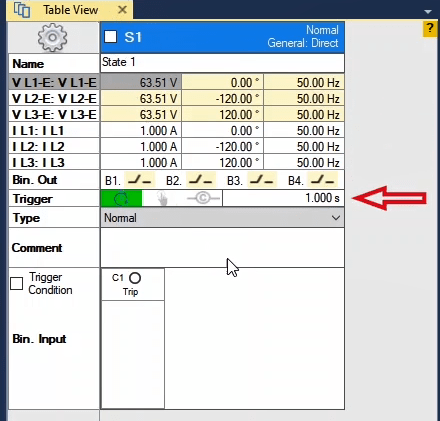The image size is (440, 421).
Task: Edit the 1.000 s trigger time field
Action: [x=283, y=198]
